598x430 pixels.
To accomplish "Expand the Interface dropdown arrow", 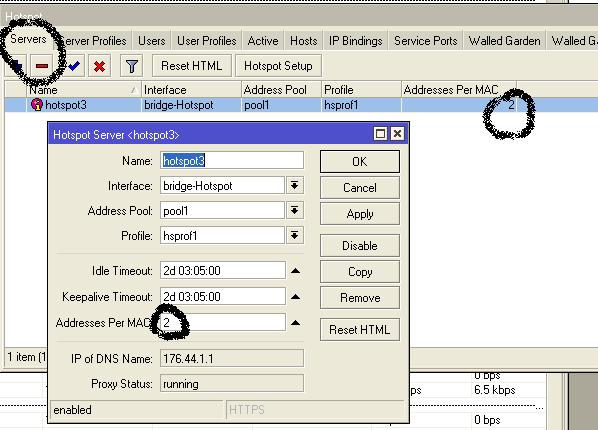I will coord(294,185).
